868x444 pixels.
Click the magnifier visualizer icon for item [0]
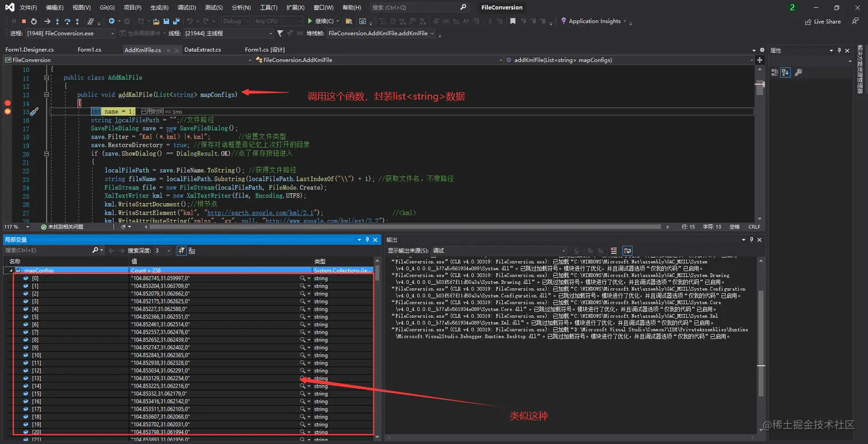click(302, 278)
